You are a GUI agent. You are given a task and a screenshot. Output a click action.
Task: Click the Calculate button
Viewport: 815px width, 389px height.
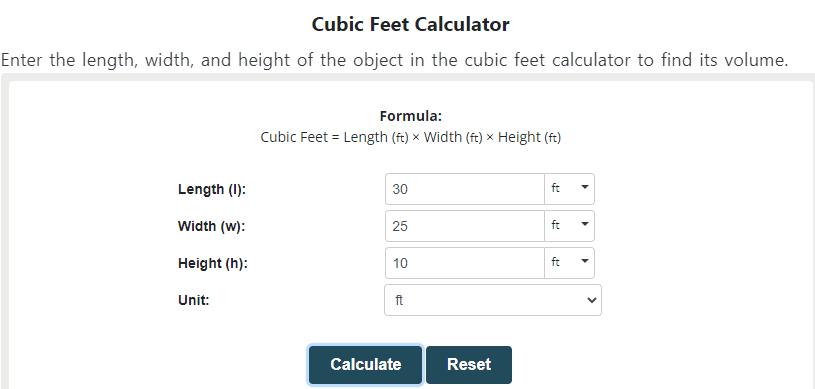[x=365, y=365]
